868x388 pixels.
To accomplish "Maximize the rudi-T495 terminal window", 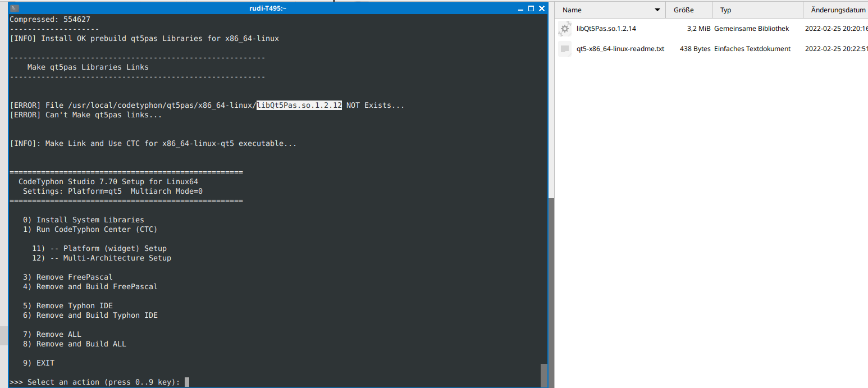I will click(531, 8).
